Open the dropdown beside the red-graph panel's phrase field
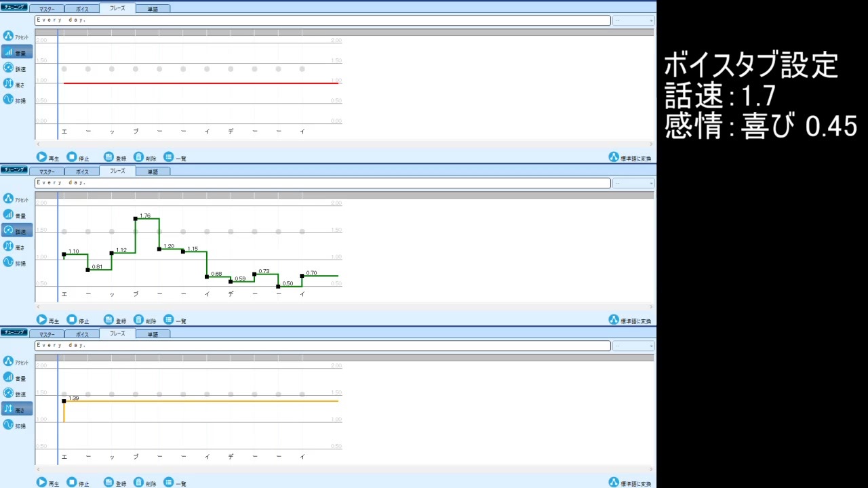 click(634, 20)
